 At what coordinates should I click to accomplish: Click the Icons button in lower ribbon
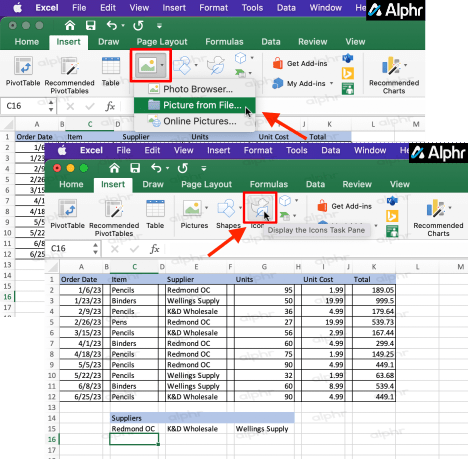260,208
